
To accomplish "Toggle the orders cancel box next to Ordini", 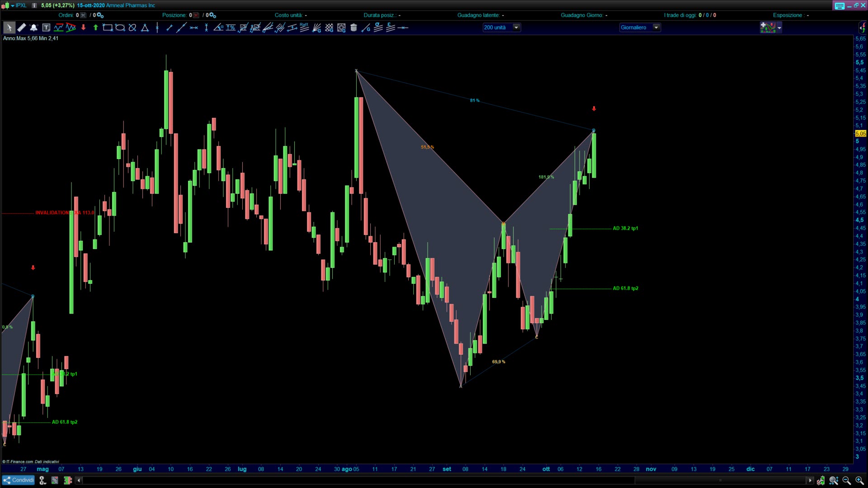I will (83, 15).
